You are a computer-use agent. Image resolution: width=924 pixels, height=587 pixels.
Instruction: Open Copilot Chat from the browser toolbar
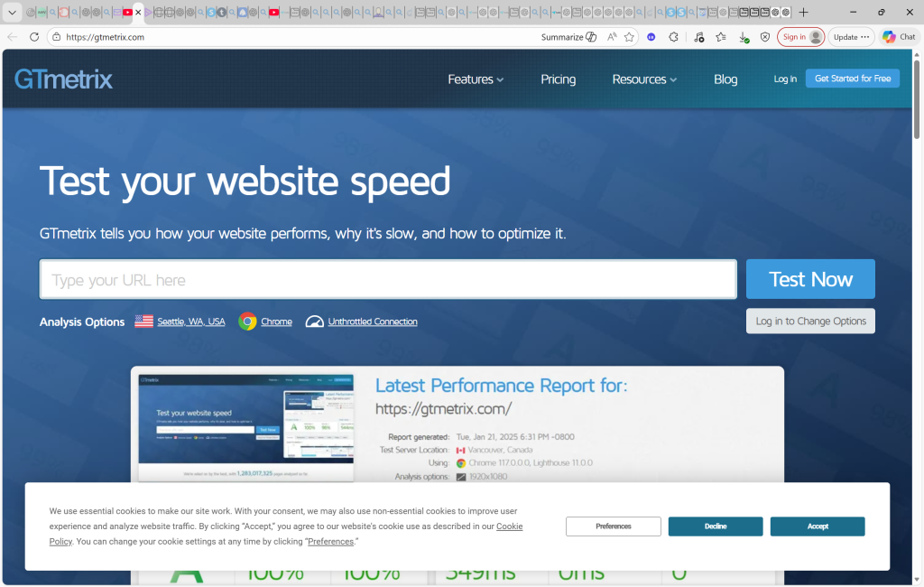click(x=898, y=36)
